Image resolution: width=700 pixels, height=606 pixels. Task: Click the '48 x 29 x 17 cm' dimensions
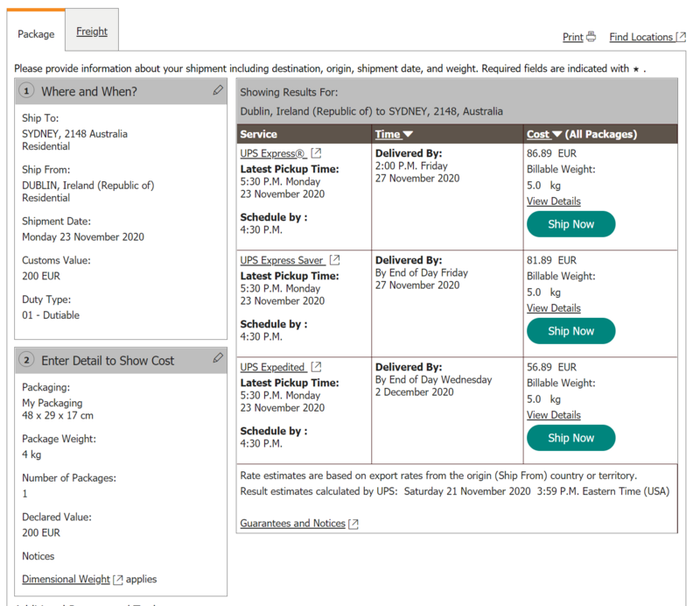tap(58, 415)
